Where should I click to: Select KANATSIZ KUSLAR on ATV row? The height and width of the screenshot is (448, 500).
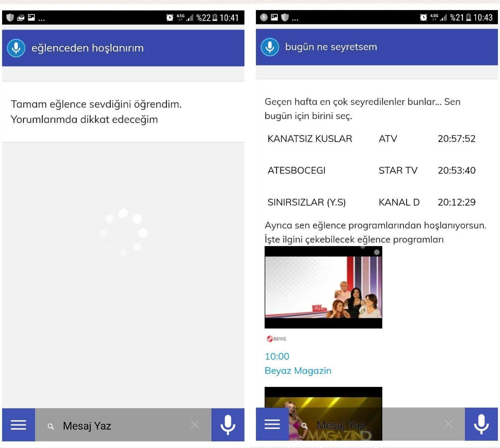tap(310, 139)
